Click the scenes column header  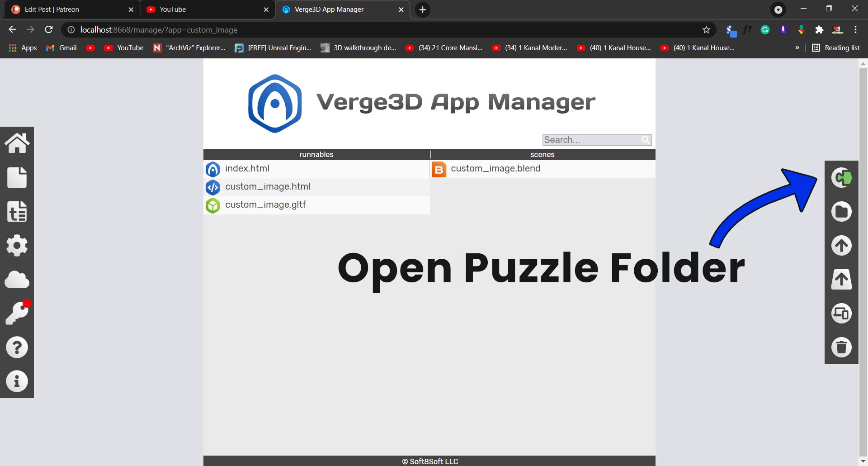[542, 154]
